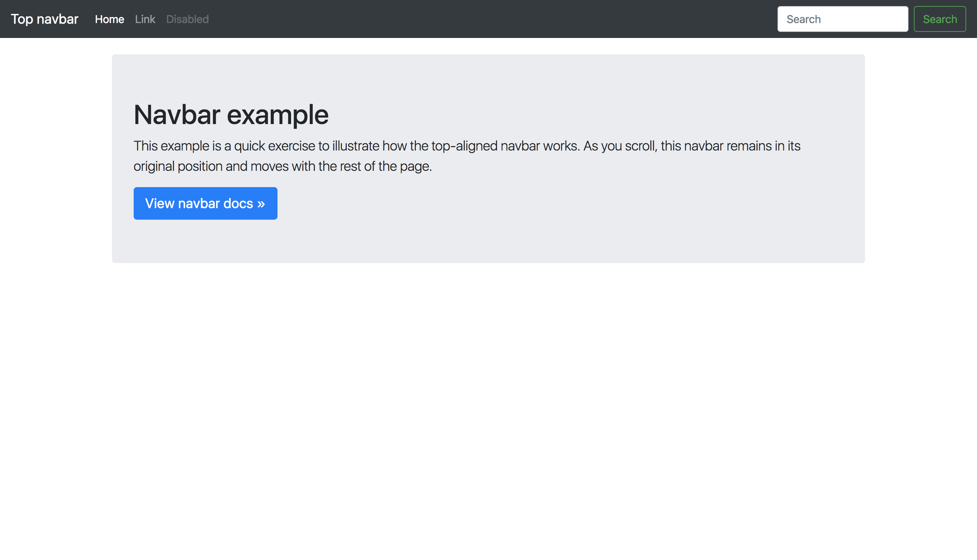Click the word Navbar in the heading
This screenshot has height=560, width=977.
(x=177, y=115)
